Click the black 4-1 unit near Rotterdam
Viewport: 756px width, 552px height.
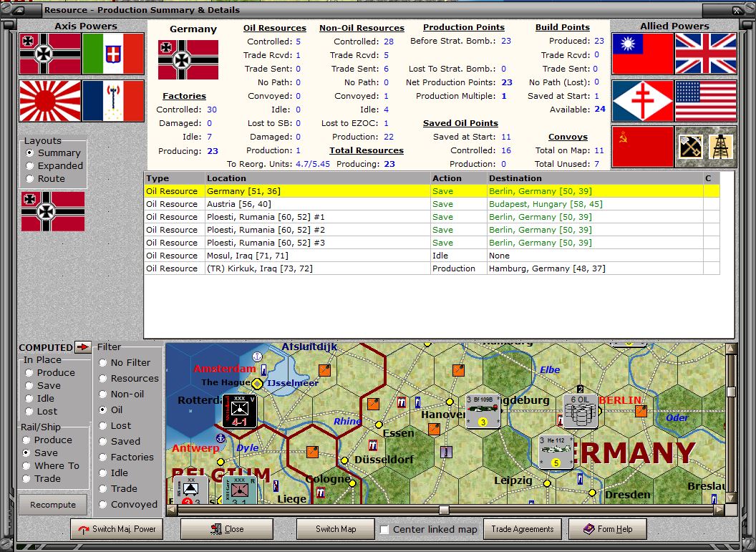click(x=240, y=411)
